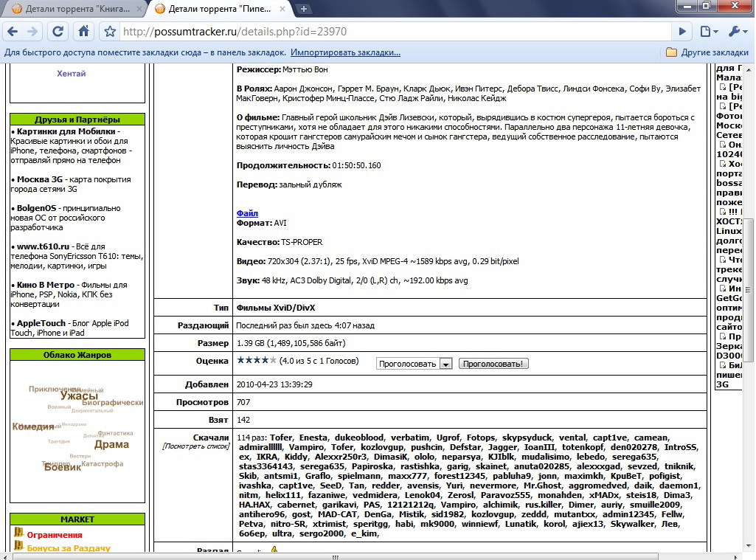Viewport: 756px width, 560px height.
Task: Select the added date "2010-04-23 13:39:29"
Action: [x=274, y=384]
